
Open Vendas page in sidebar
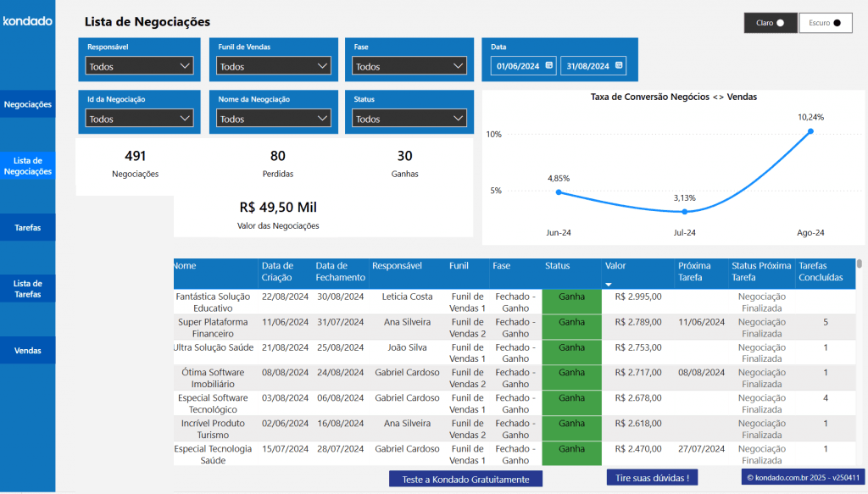click(x=28, y=350)
